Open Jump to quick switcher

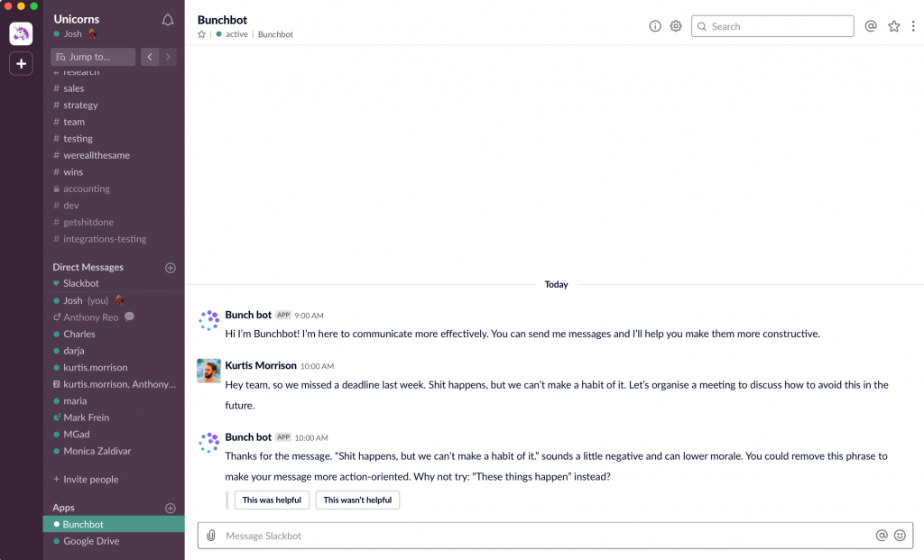pyautogui.click(x=93, y=57)
